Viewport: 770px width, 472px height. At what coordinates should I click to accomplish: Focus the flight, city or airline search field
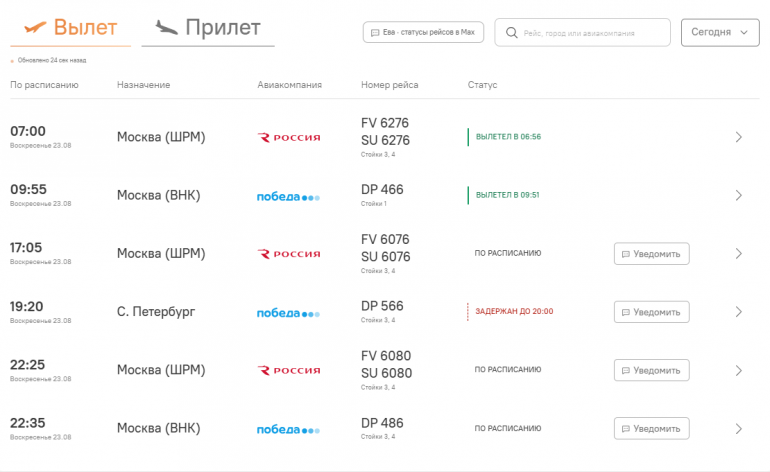pyautogui.click(x=582, y=32)
